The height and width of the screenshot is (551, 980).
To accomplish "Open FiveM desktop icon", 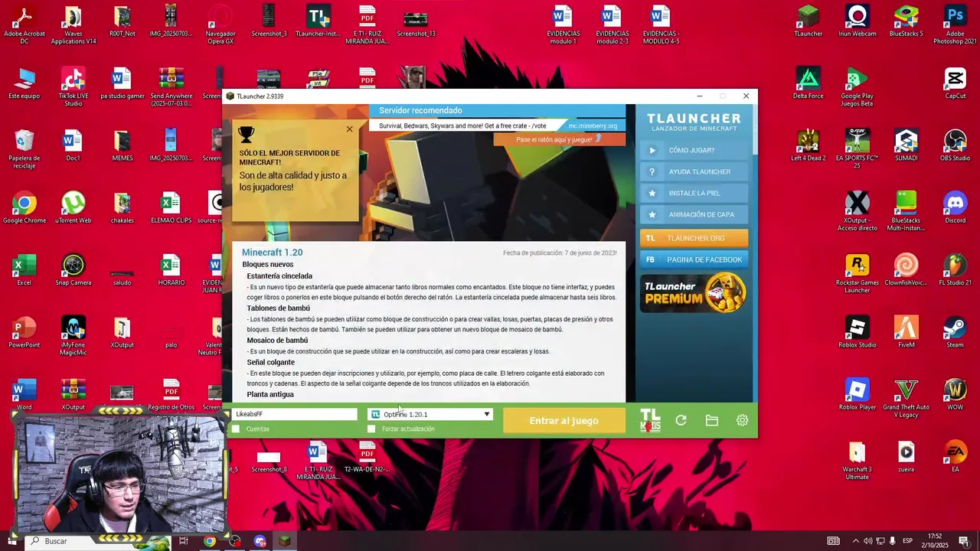I will [x=906, y=331].
